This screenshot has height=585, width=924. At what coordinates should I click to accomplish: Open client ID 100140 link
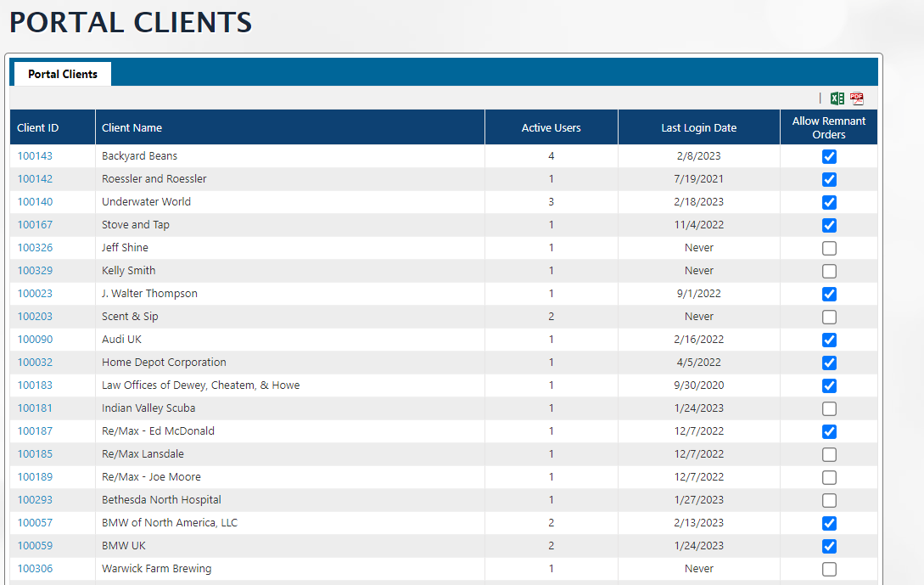(35, 202)
